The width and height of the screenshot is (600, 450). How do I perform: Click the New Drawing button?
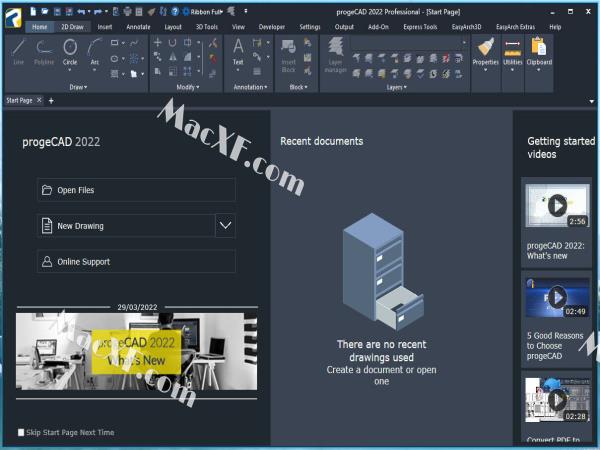click(x=126, y=226)
